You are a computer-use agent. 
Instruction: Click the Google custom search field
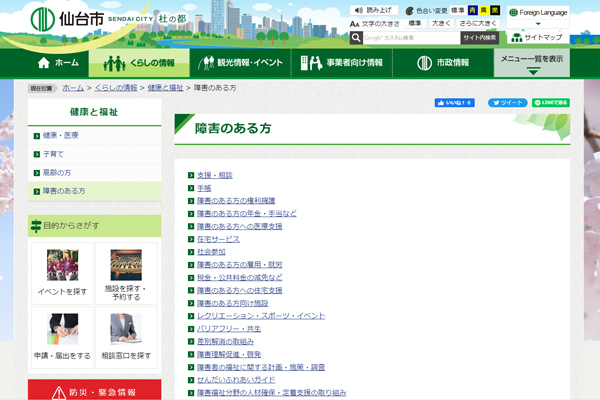(405, 37)
